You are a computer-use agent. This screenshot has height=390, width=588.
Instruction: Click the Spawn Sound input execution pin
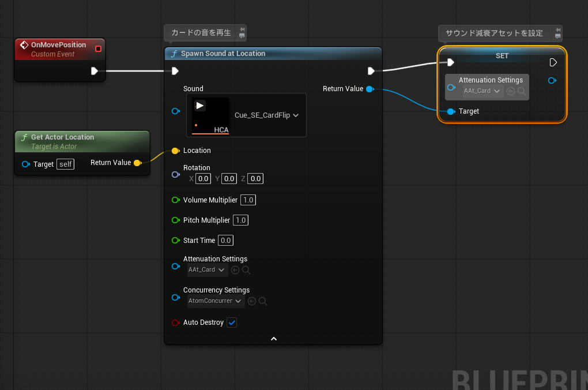tap(175, 71)
